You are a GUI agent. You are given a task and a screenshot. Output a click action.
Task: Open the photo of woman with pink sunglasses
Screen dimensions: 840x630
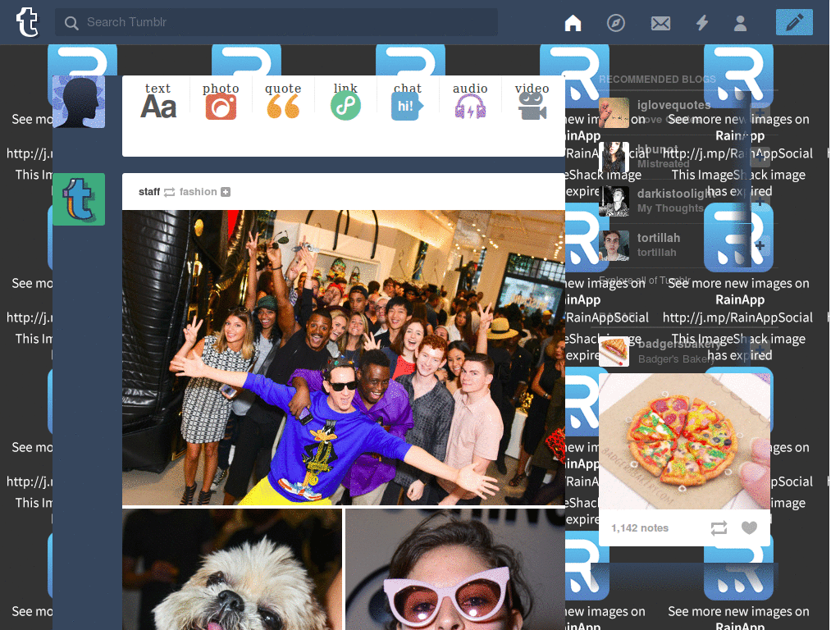point(455,569)
